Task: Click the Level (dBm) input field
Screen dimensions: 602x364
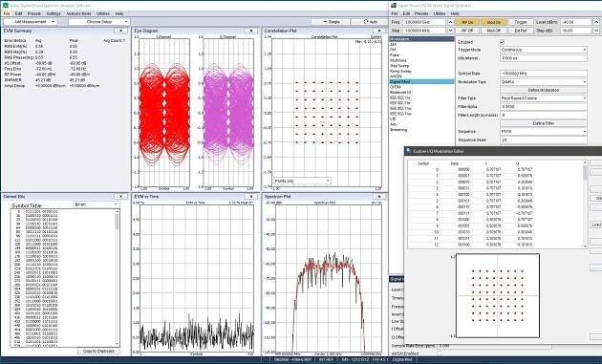Action: coord(576,22)
